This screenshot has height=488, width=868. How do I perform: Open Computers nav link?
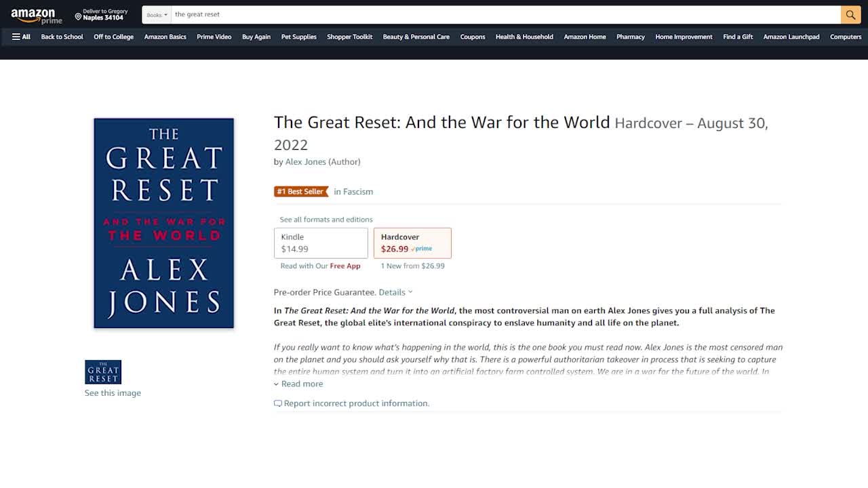click(x=846, y=37)
